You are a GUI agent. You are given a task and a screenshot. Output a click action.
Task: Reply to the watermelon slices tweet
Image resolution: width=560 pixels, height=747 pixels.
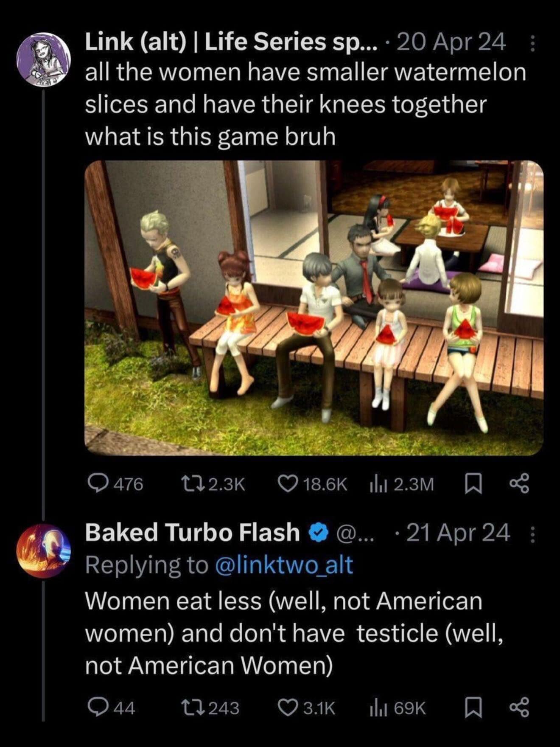pos(97,484)
